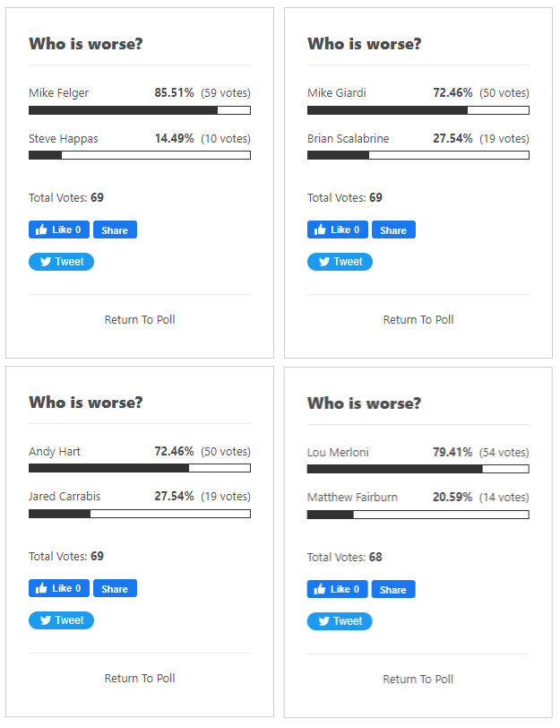
Task: Tweet the Lou Merloni poll results
Action: click(x=340, y=621)
